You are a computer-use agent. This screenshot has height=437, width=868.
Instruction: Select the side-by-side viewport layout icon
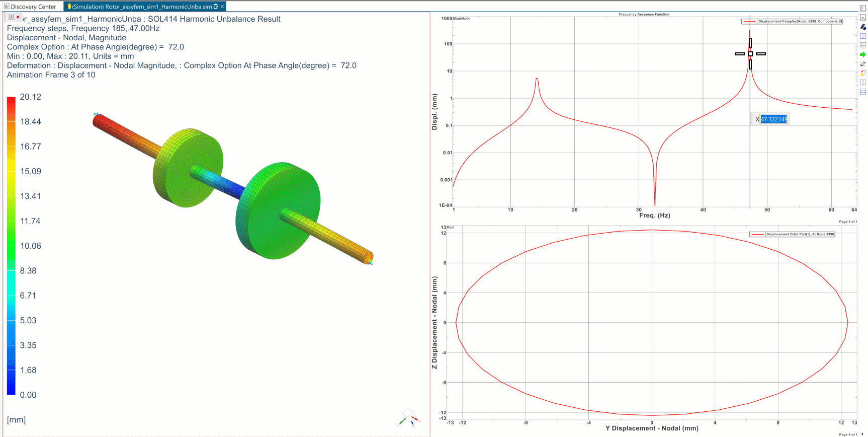click(x=863, y=83)
